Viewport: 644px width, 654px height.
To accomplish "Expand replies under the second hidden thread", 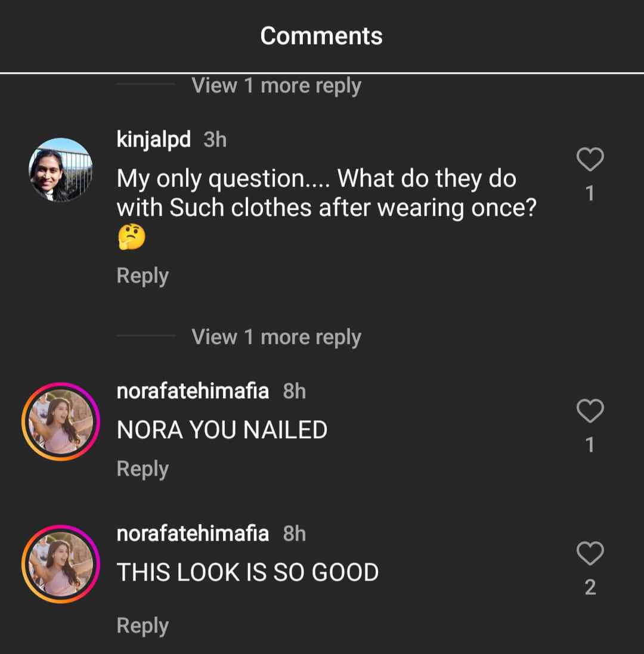I will 276,337.
